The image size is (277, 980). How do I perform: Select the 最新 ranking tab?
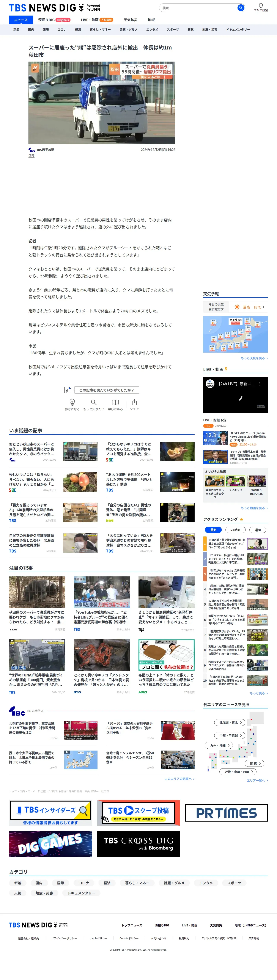click(x=213, y=530)
